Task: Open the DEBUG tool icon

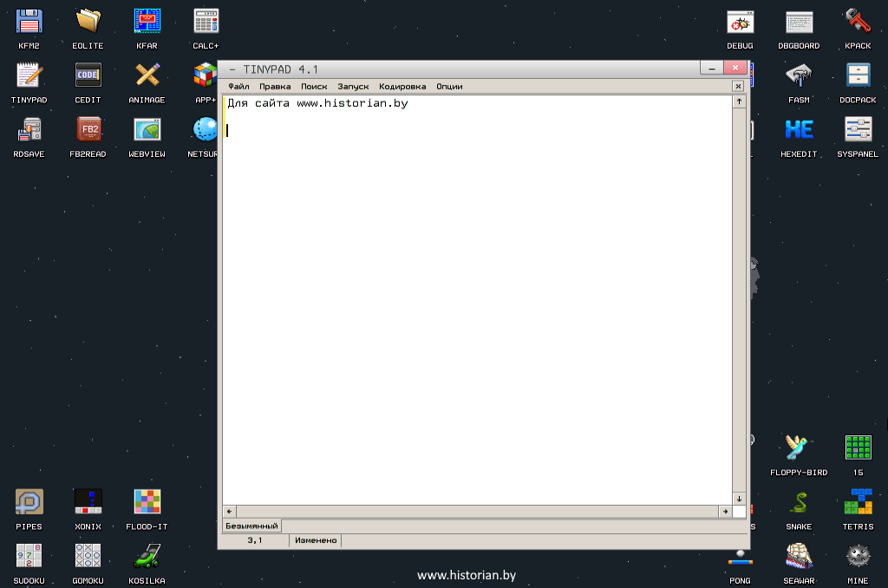Action: (x=740, y=21)
